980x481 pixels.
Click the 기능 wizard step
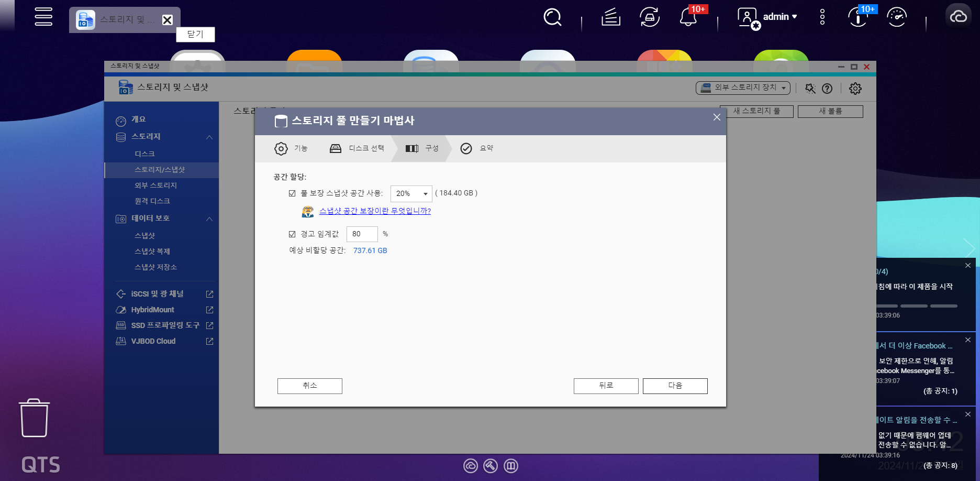[x=291, y=149]
